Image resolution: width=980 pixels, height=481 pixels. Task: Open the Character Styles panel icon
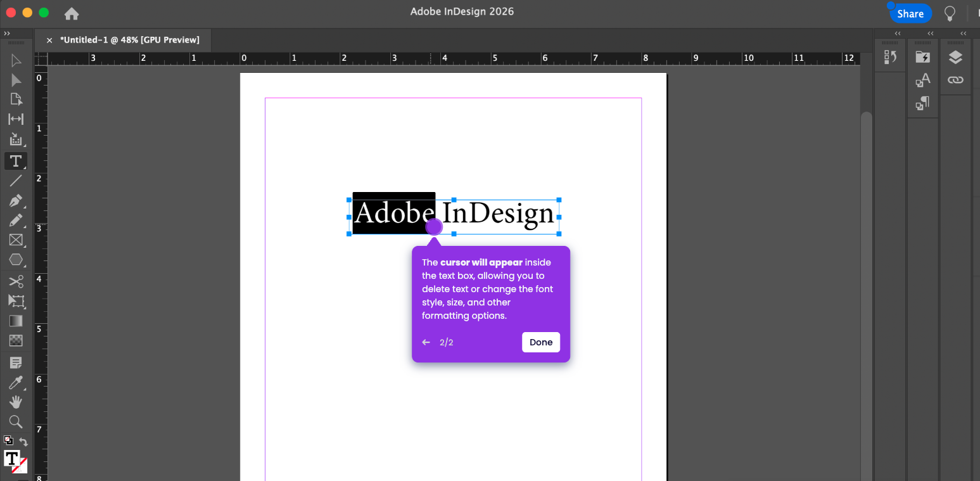922,80
